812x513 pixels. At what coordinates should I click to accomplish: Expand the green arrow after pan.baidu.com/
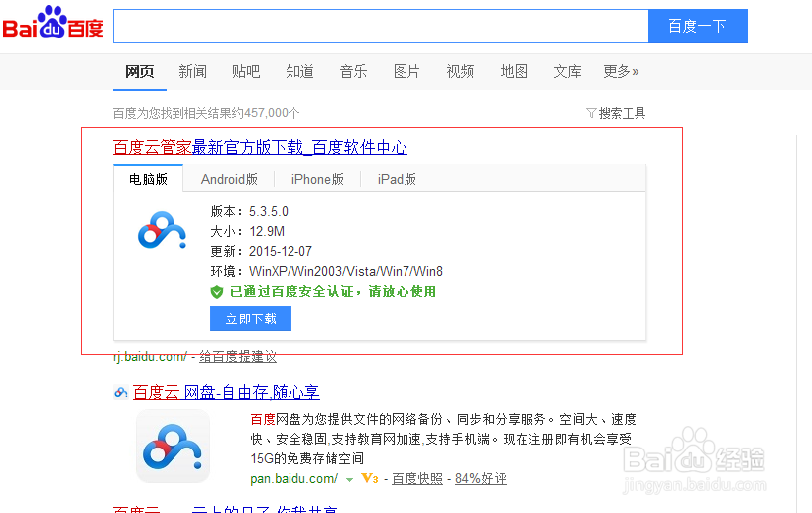click(350, 480)
